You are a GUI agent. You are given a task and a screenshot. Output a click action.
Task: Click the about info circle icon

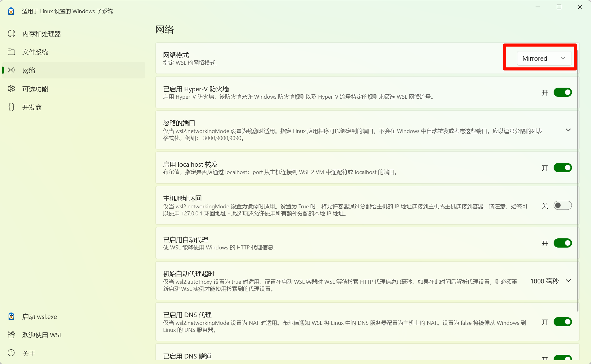pos(11,353)
